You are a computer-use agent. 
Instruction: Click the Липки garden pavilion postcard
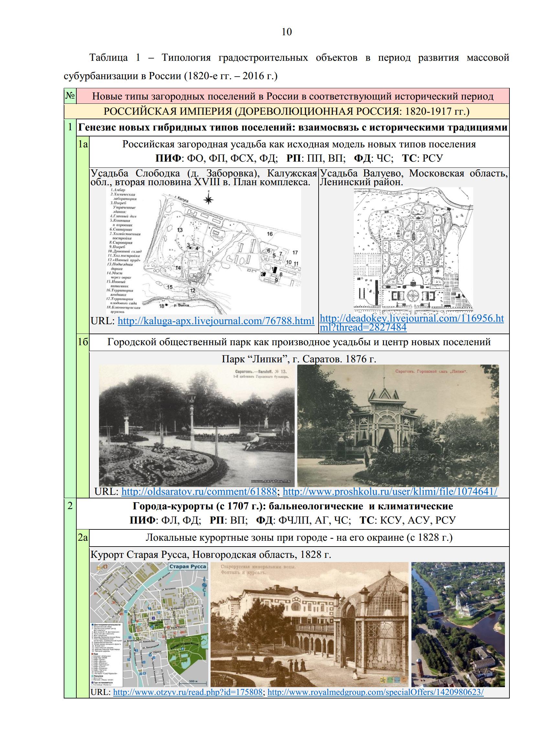pyautogui.click(x=398, y=426)
